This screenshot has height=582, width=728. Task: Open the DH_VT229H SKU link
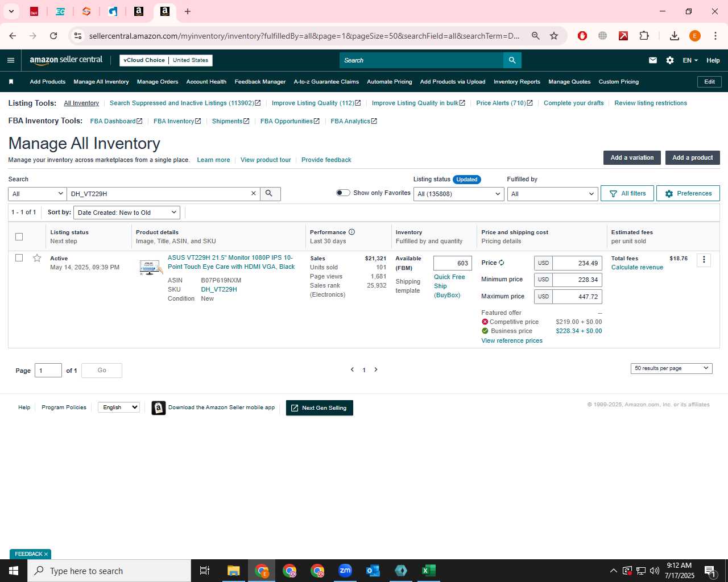tap(219, 289)
